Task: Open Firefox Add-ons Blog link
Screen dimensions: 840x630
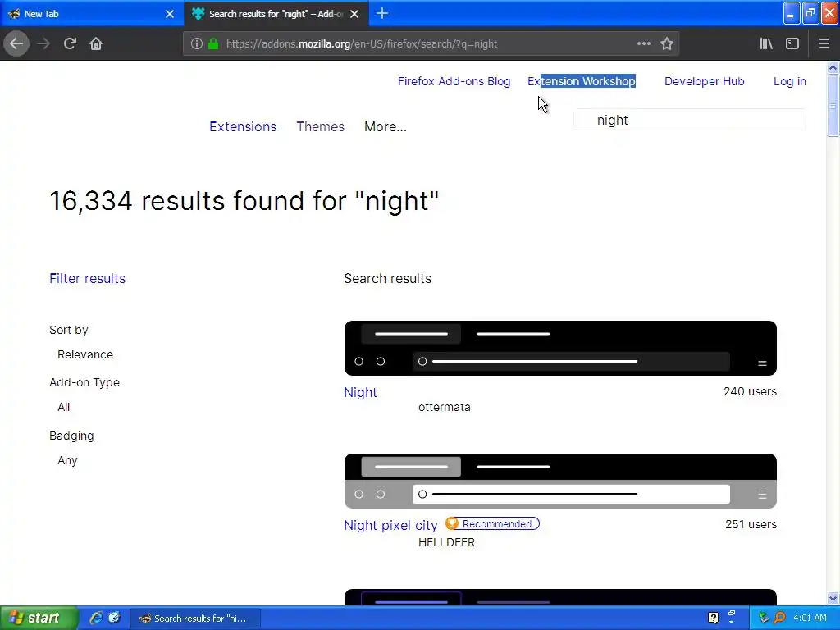Action: [x=454, y=81]
